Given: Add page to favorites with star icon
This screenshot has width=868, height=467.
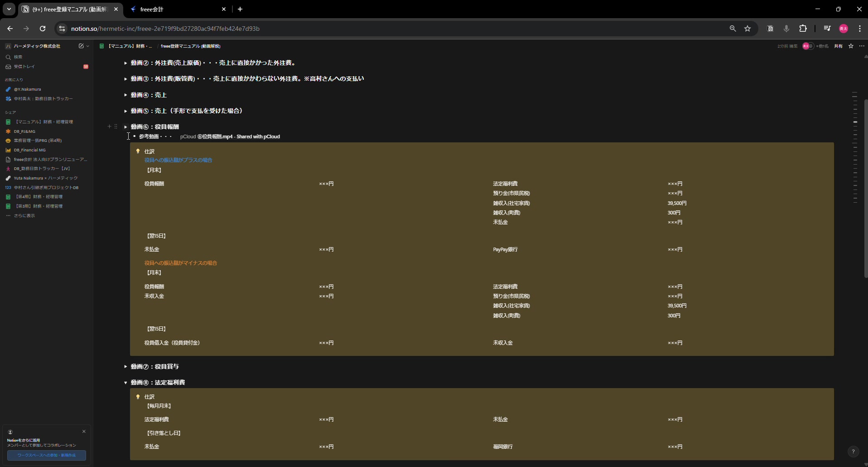Looking at the screenshot, I should (x=851, y=46).
